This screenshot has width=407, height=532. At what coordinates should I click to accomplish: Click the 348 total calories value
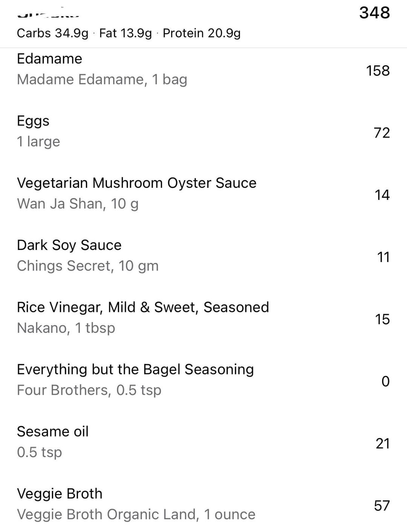click(375, 12)
